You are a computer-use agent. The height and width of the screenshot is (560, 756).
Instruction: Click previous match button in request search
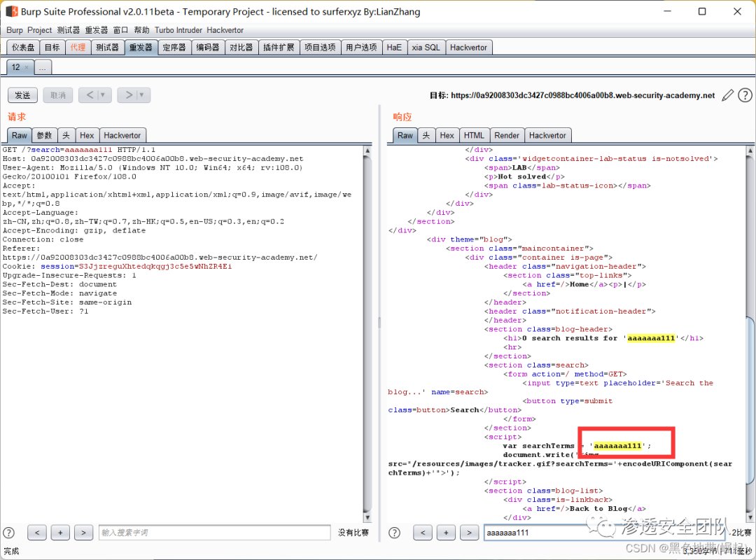[37, 533]
